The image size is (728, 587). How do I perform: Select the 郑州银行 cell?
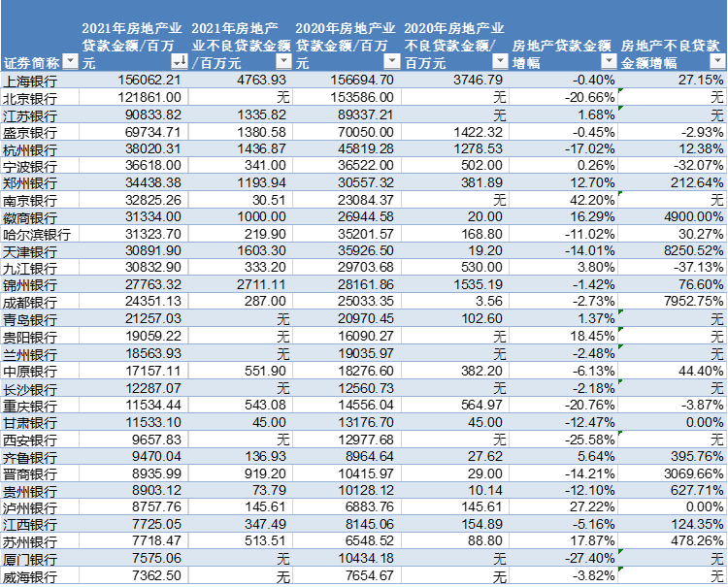point(41,182)
